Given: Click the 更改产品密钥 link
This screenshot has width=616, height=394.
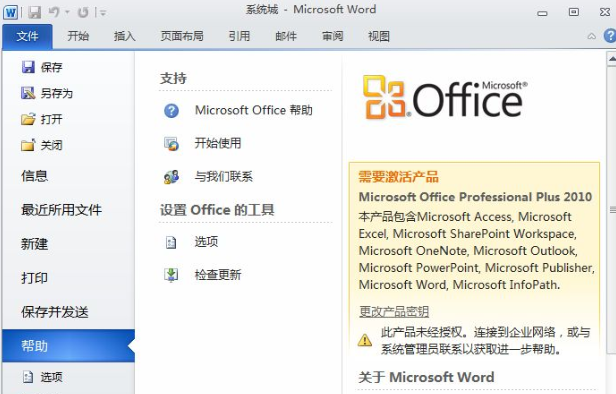Looking at the screenshot, I should 394,312.
